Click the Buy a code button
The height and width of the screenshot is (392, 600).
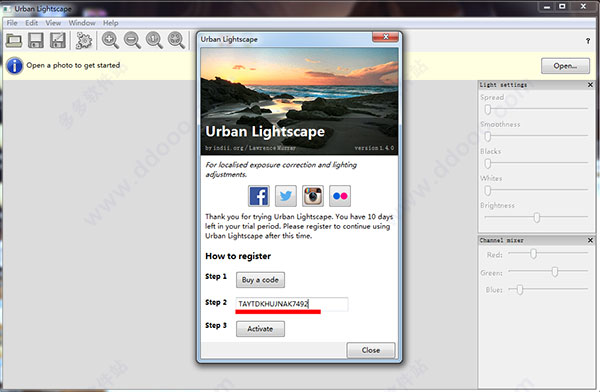click(260, 280)
